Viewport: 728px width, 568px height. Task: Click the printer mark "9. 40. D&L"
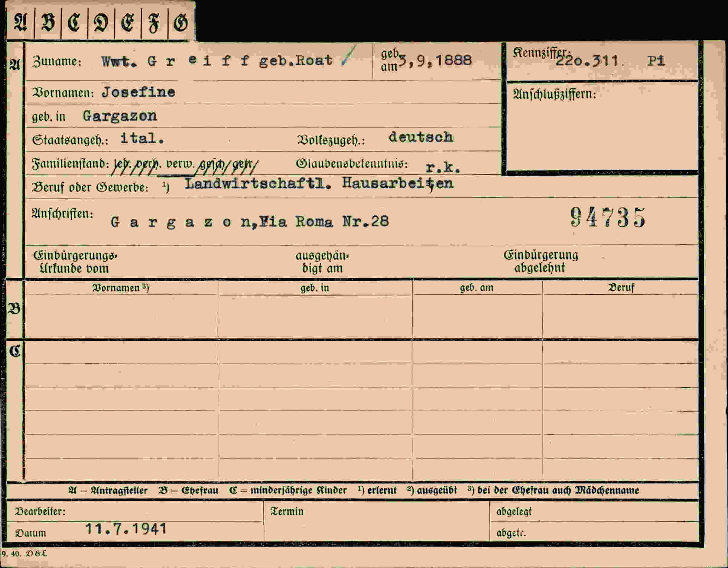point(24,554)
